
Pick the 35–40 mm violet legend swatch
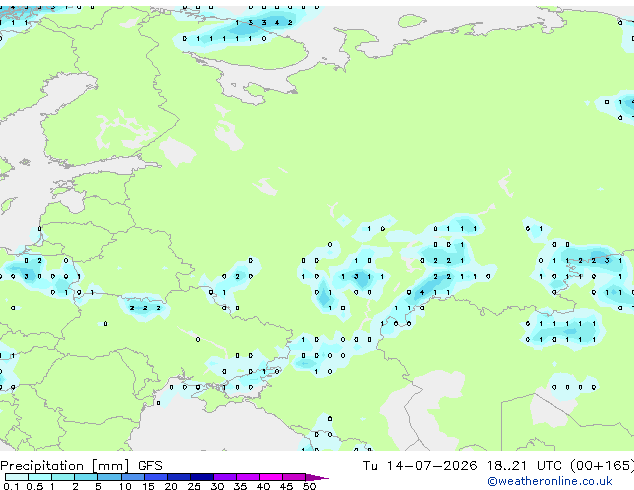click(x=247, y=477)
